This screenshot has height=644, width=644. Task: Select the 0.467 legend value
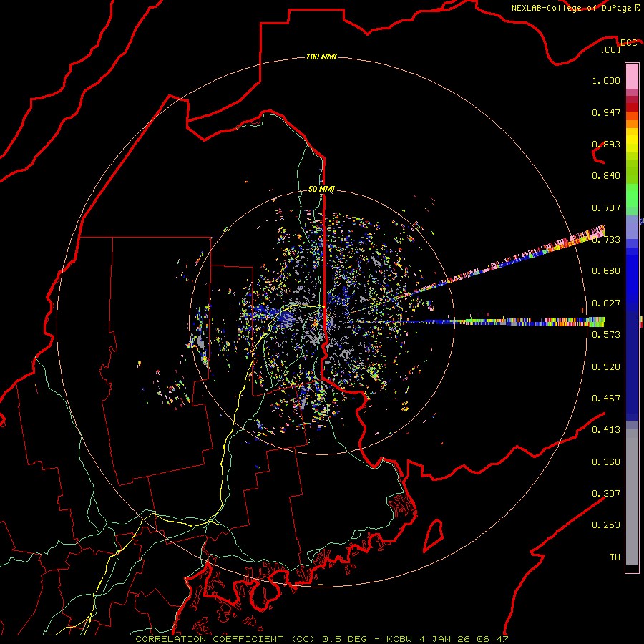click(x=606, y=399)
